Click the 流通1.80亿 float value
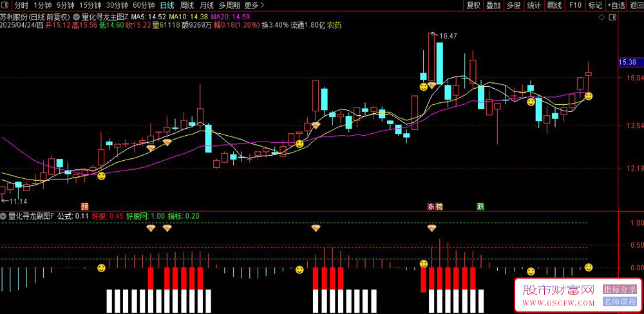This screenshot has width=644, height=314. [x=308, y=26]
